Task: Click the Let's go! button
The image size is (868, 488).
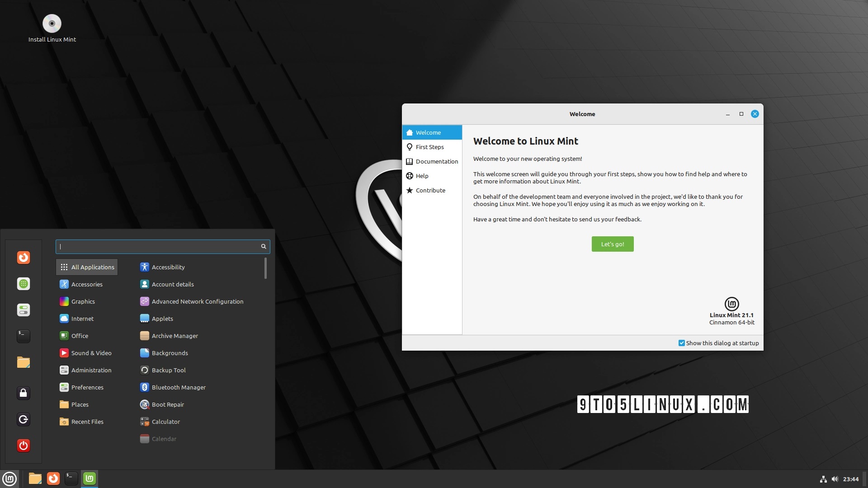Action: tap(612, 244)
